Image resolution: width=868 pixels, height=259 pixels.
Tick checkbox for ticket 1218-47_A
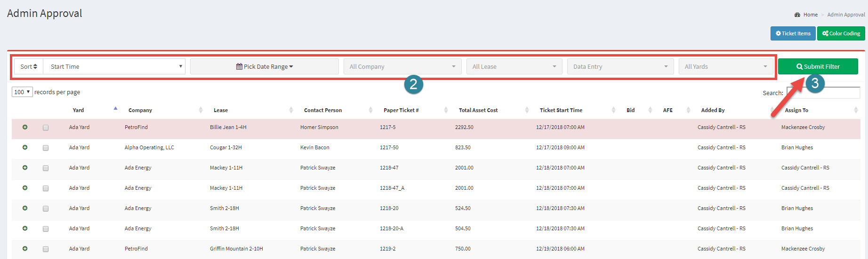click(46, 188)
